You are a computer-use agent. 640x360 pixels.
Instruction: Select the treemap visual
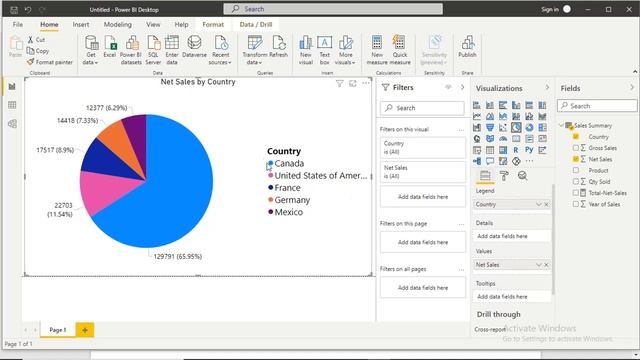tap(542, 127)
